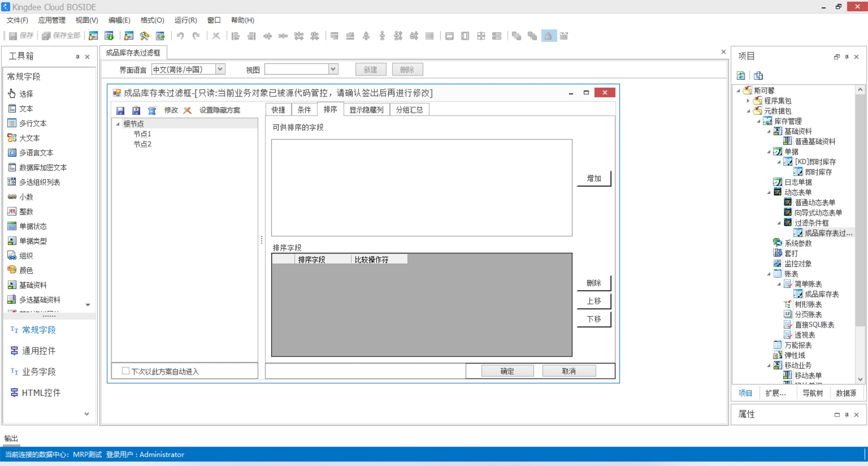The height and width of the screenshot is (466, 868).
Task: Click the 增加 button
Action: click(x=594, y=179)
